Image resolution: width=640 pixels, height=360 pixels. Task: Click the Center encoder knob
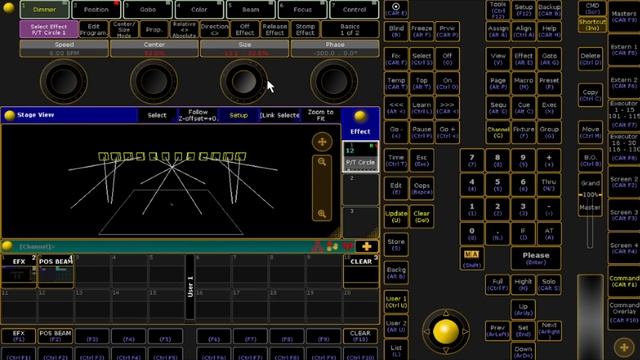click(x=154, y=81)
